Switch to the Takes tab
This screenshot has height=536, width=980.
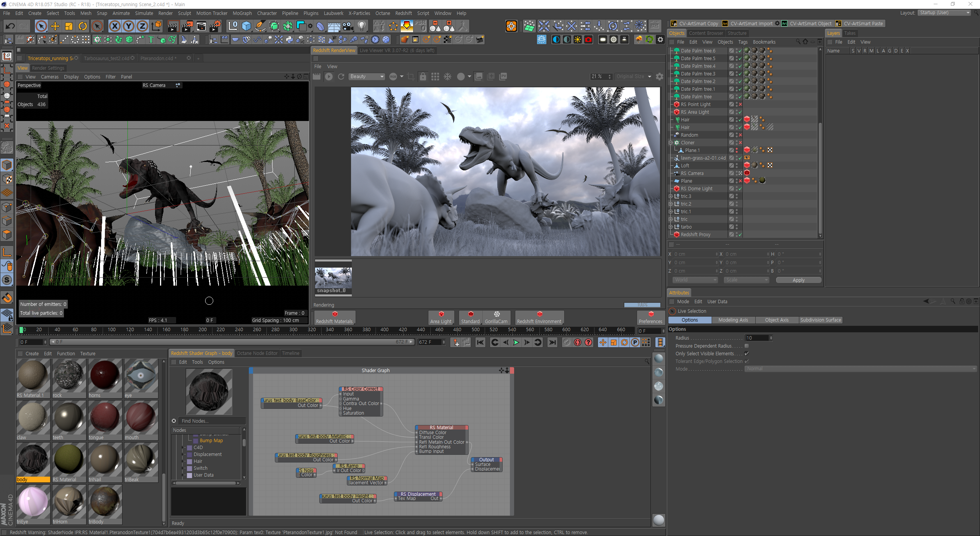[850, 33]
